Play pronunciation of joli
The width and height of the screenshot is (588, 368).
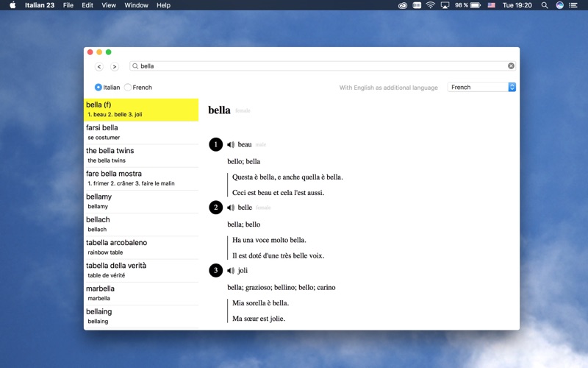click(x=231, y=270)
